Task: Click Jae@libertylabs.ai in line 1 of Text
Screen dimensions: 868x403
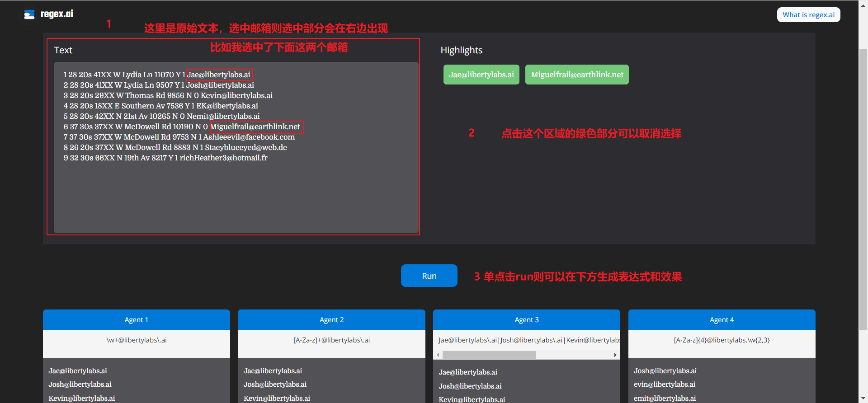Action: click(x=219, y=75)
